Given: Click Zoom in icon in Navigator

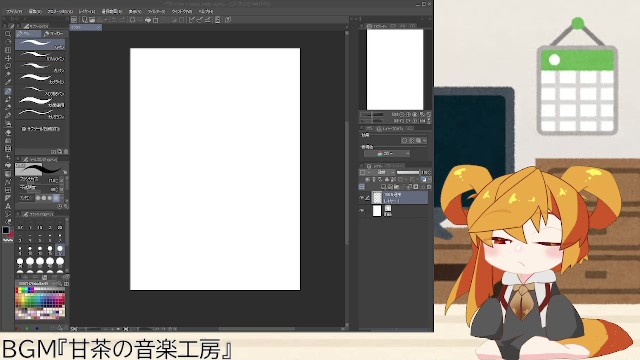Looking at the screenshot, I should [408, 115].
